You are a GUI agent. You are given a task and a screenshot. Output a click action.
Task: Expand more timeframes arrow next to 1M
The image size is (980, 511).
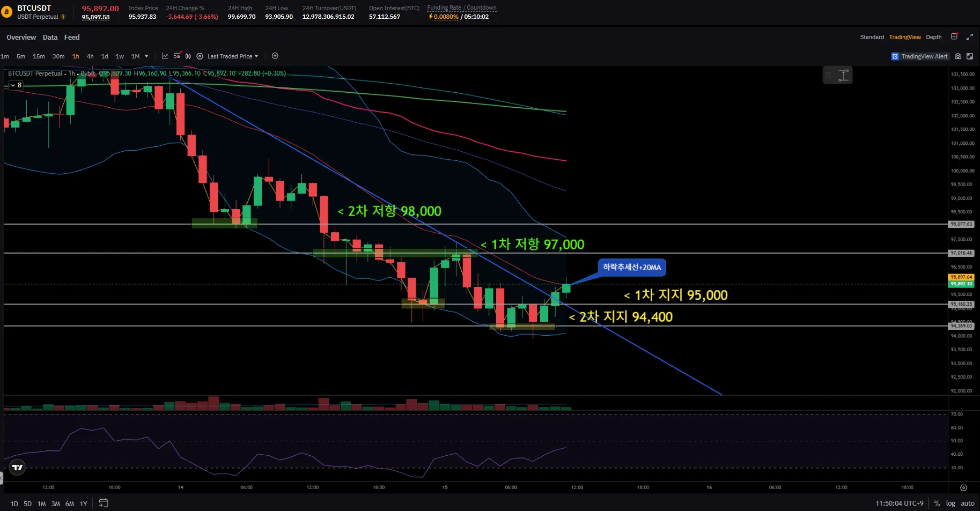click(x=146, y=56)
